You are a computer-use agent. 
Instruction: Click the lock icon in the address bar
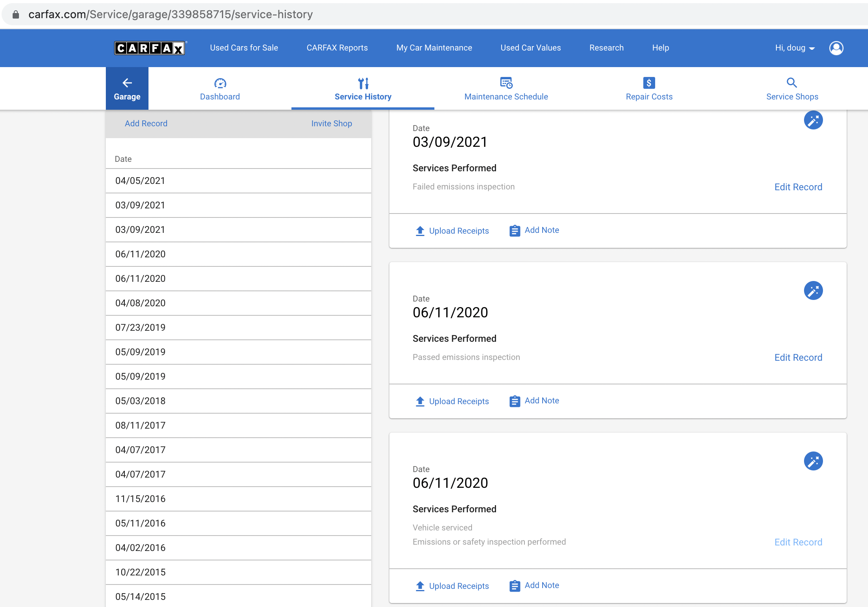coord(16,15)
